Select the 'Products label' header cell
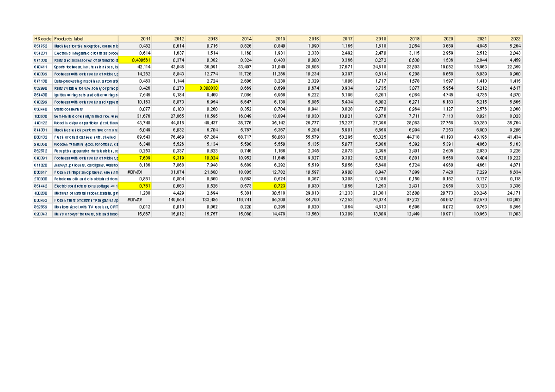Screen dimensions: 555x392 [x=86, y=38]
